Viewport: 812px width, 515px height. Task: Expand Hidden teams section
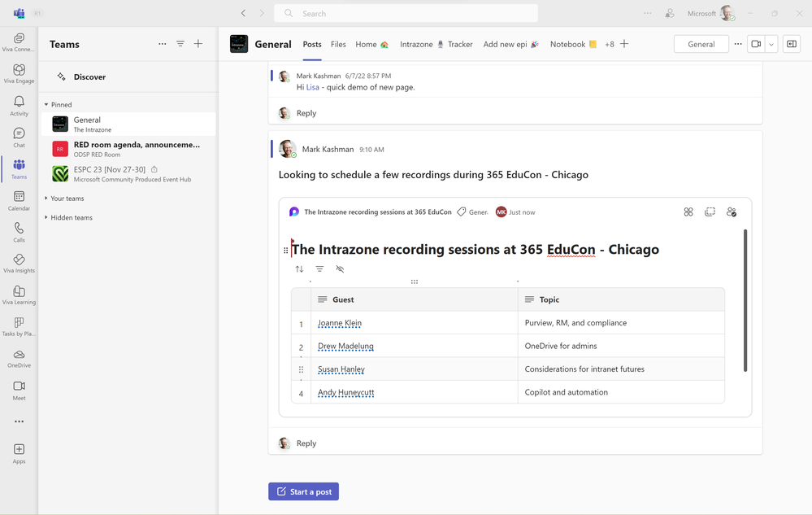(68, 217)
